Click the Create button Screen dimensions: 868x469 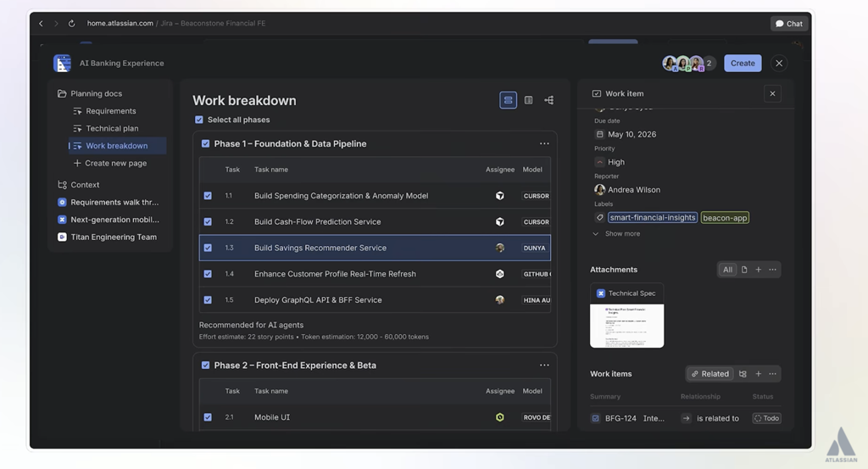[743, 63]
